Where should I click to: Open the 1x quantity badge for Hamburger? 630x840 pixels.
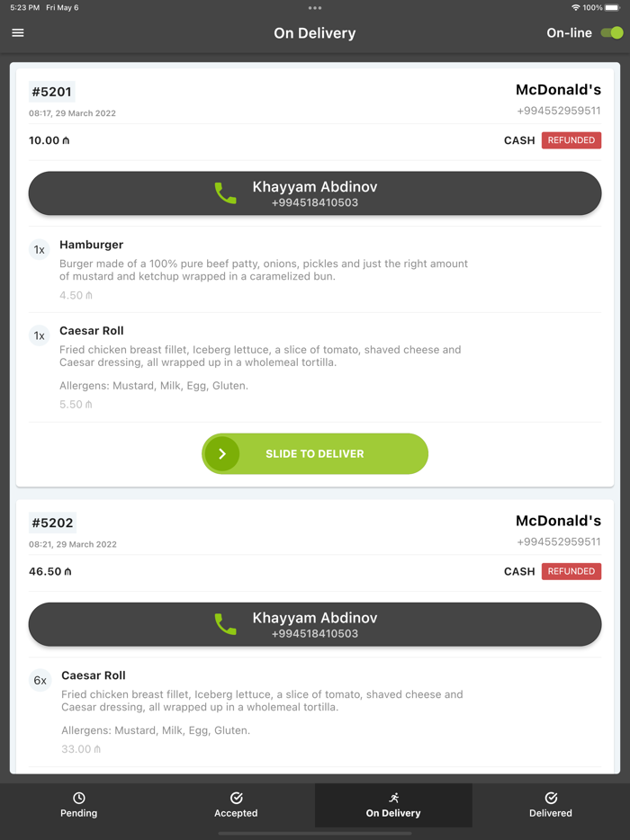coord(39,249)
